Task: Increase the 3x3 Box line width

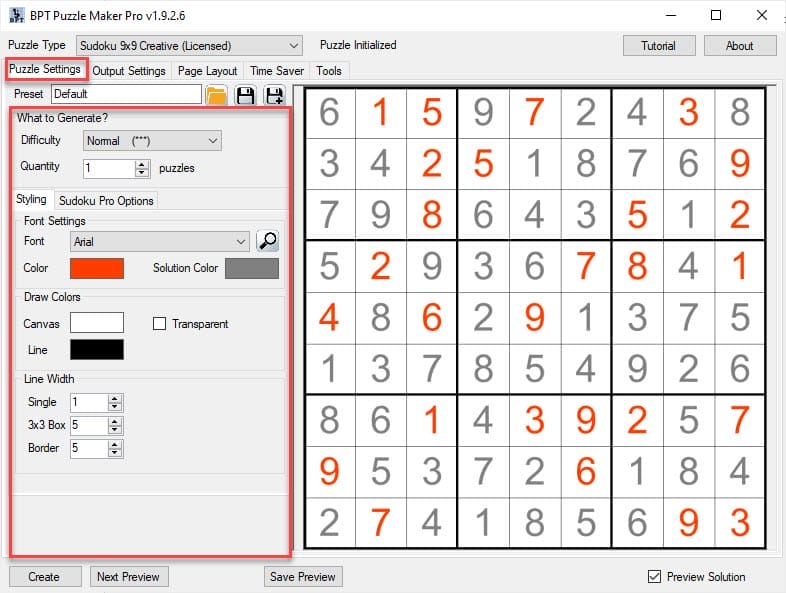Action: point(115,421)
